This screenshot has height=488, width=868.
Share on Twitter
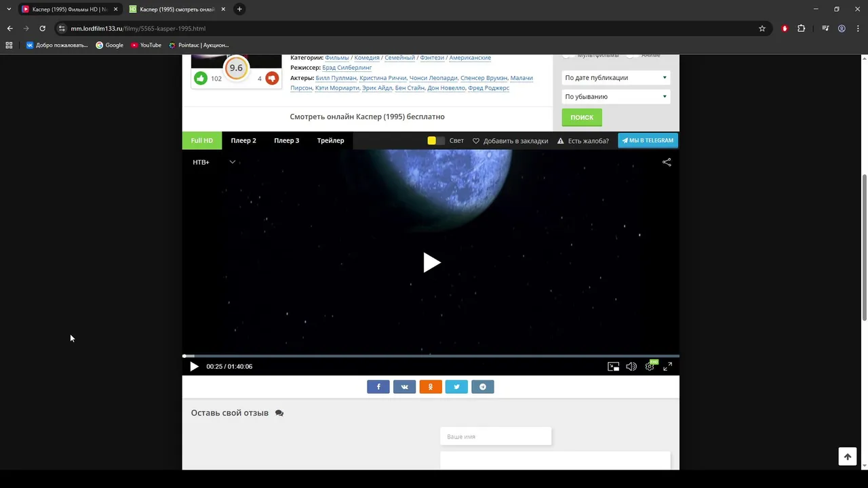pyautogui.click(x=456, y=387)
